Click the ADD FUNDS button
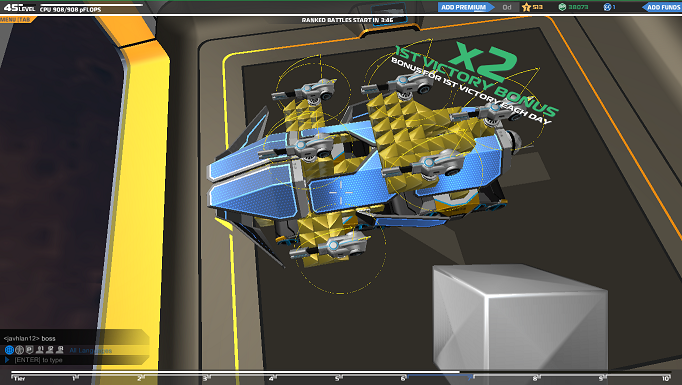This screenshot has width=682, height=385. pyautogui.click(x=662, y=7)
